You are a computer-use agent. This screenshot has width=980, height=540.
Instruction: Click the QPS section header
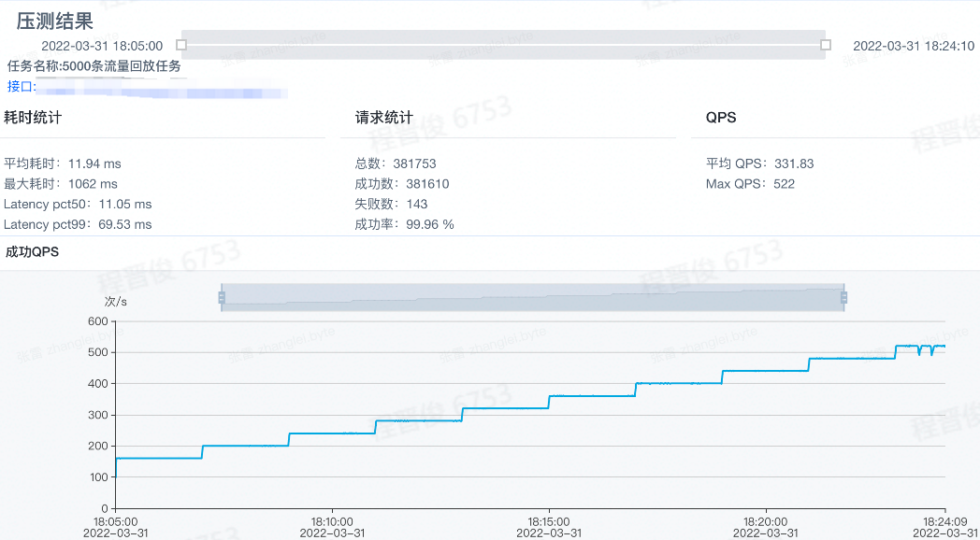(x=721, y=118)
